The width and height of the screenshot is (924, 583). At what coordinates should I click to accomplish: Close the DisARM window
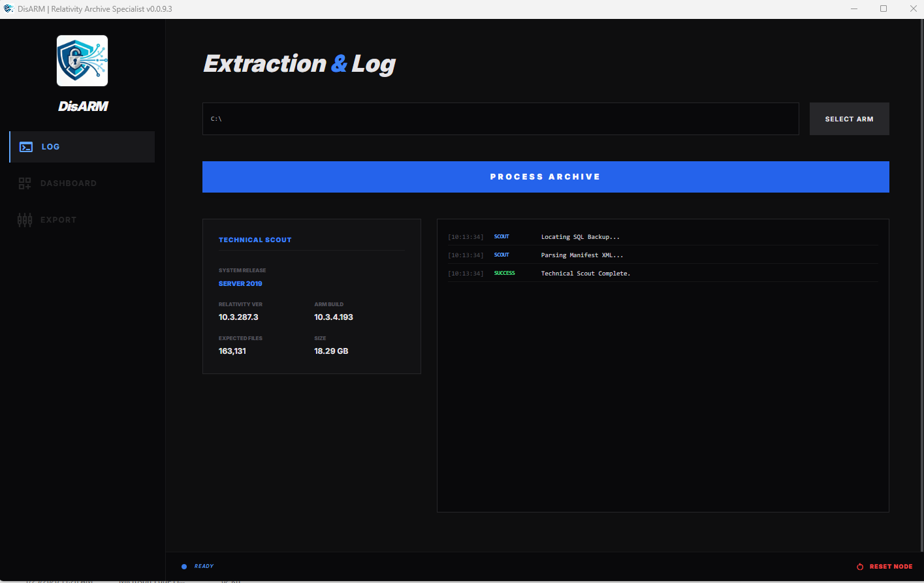tap(913, 9)
